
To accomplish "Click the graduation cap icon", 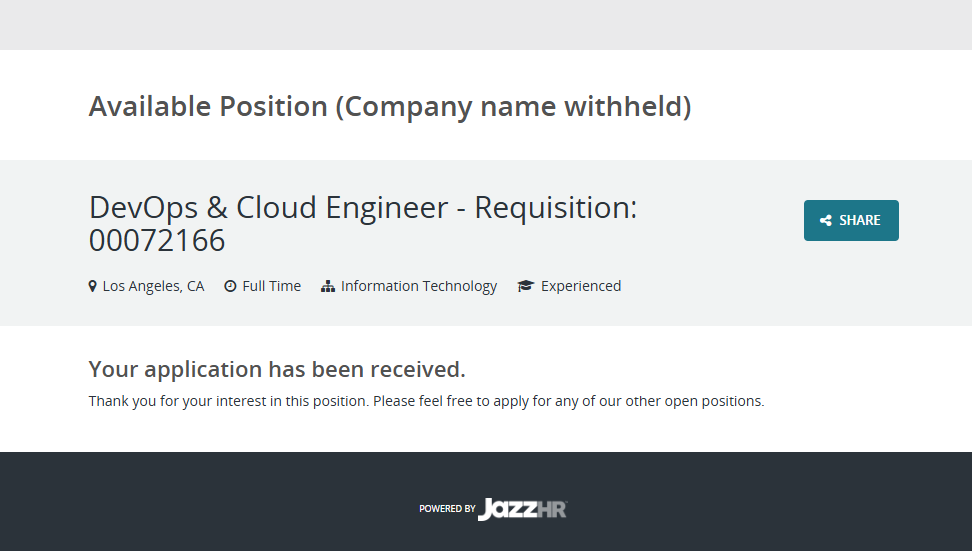I will [x=526, y=286].
